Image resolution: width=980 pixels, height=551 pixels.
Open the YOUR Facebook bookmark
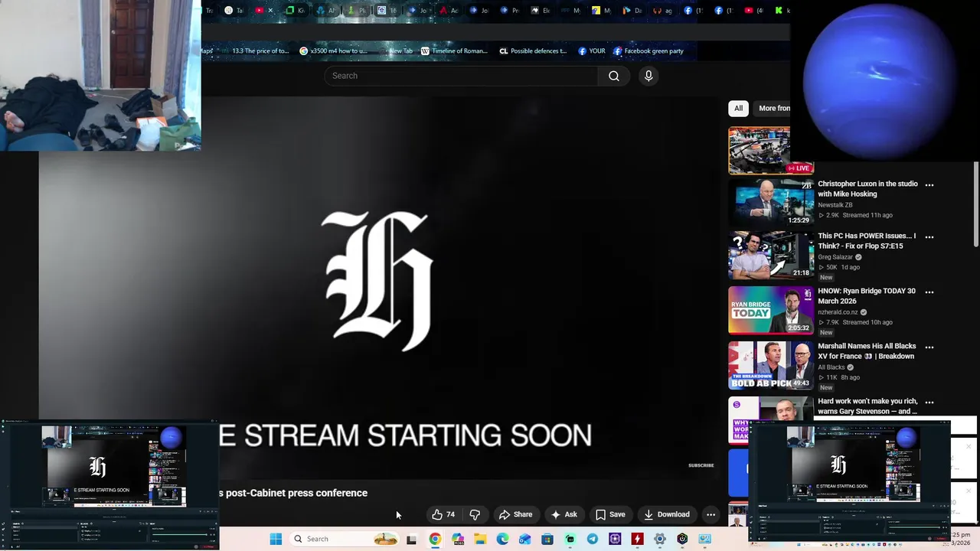[592, 51]
